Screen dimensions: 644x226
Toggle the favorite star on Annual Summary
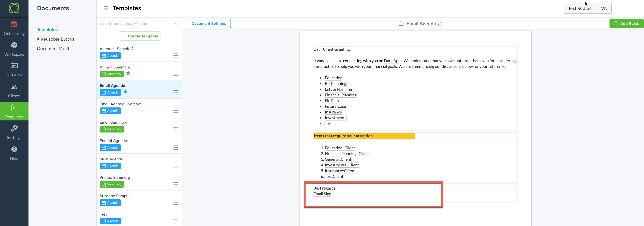pyautogui.click(x=128, y=73)
